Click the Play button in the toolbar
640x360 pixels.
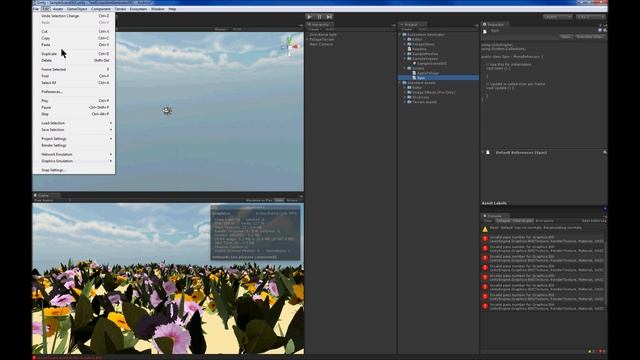pyautogui.click(x=309, y=17)
